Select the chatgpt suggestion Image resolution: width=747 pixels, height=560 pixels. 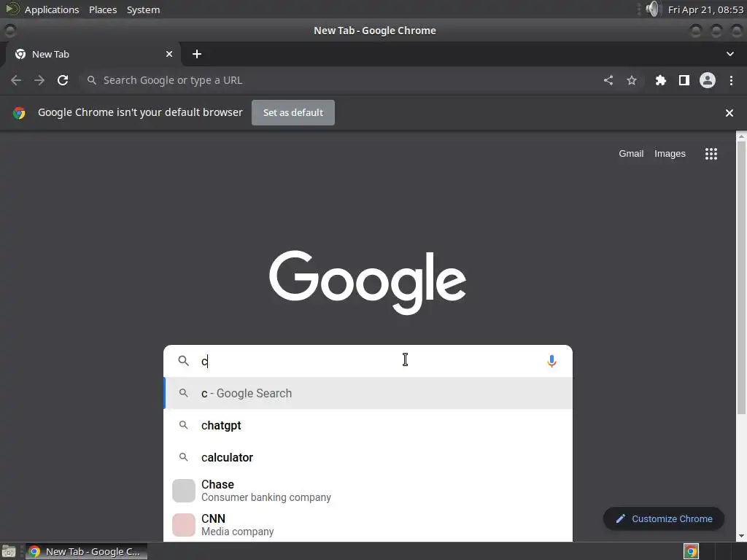(x=368, y=425)
